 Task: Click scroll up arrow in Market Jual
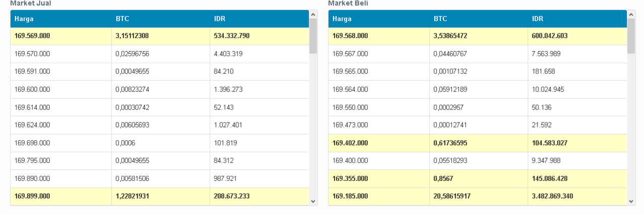(313, 15)
